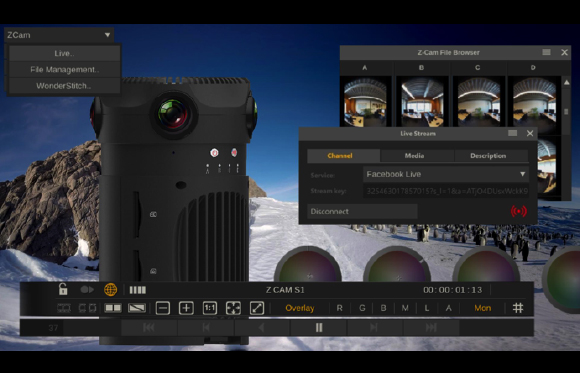This screenshot has width=580, height=373.
Task: Click the dual filmstrip view icon
Action: (64, 308)
